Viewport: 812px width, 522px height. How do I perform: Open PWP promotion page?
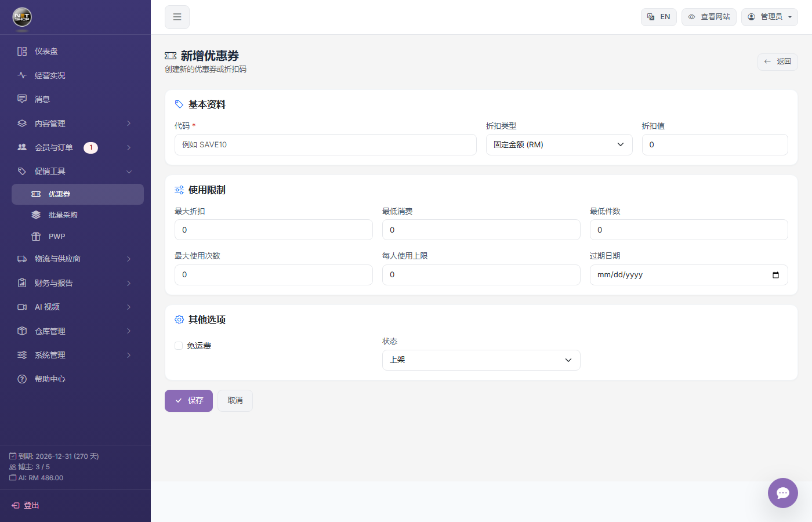point(78,237)
